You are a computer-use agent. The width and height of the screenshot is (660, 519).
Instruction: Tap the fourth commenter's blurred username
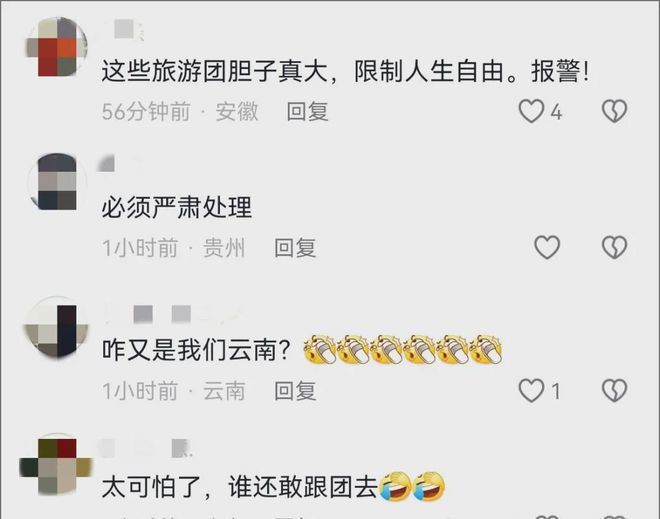pyautogui.click(x=146, y=449)
